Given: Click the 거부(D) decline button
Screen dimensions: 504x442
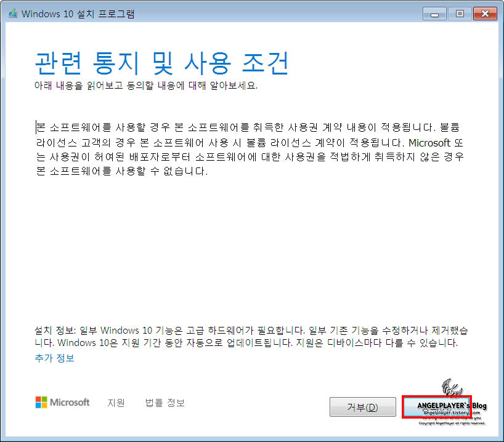Looking at the screenshot, I should 362,407.
